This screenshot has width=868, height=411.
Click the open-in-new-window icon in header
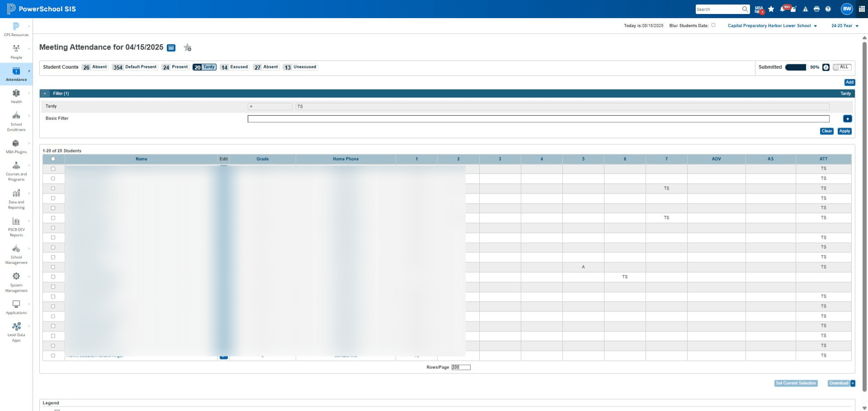coord(793,9)
